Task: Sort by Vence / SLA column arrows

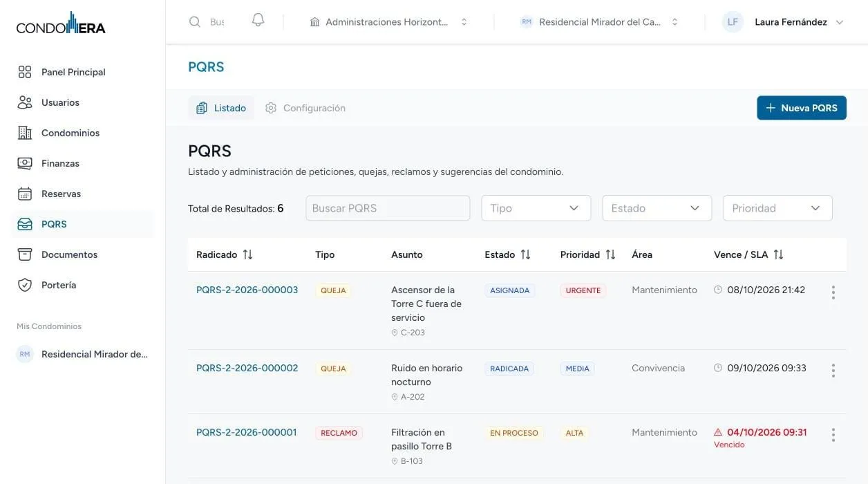Action: coord(778,254)
